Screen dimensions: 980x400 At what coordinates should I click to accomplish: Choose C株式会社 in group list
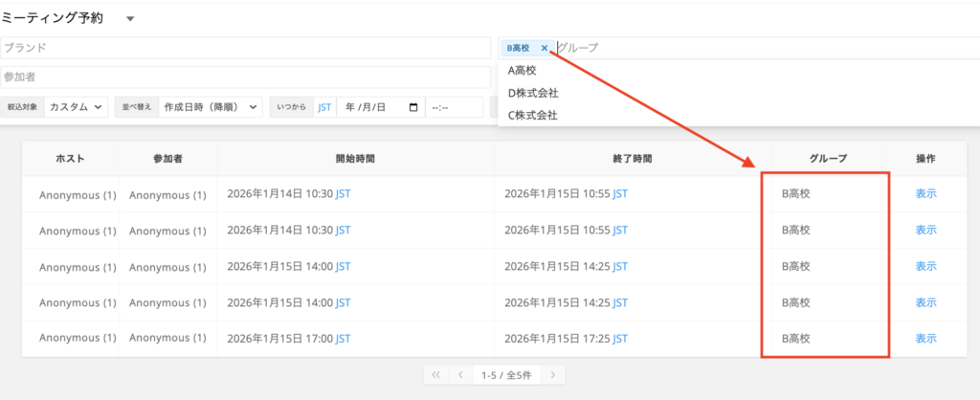(533, 115)
